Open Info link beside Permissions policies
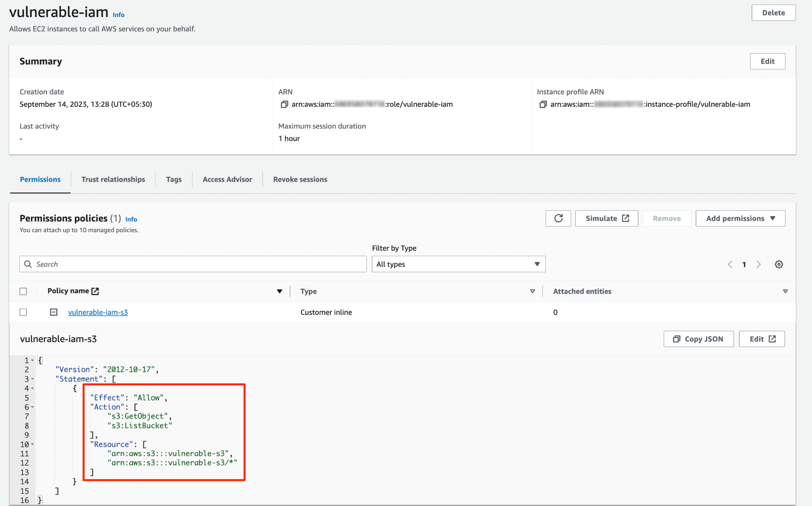This screenshot has width=812, height=506. (x=131, y=219)
